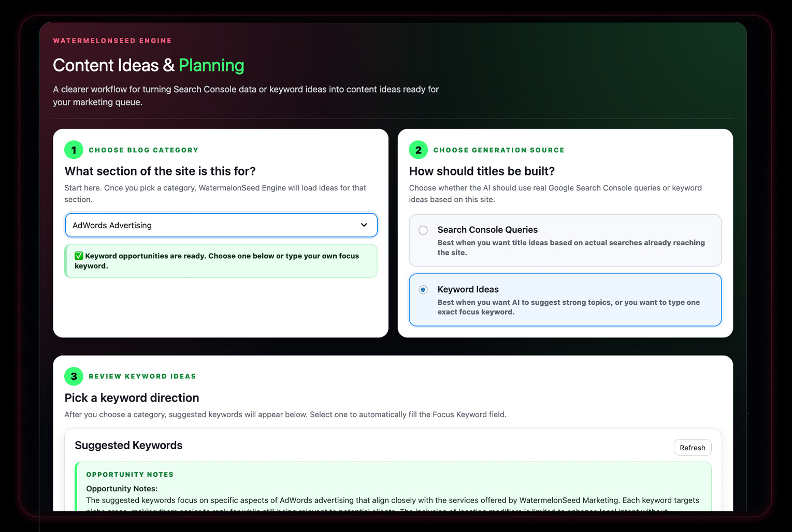Select the Search Console Queries radio button

point(423,230)
